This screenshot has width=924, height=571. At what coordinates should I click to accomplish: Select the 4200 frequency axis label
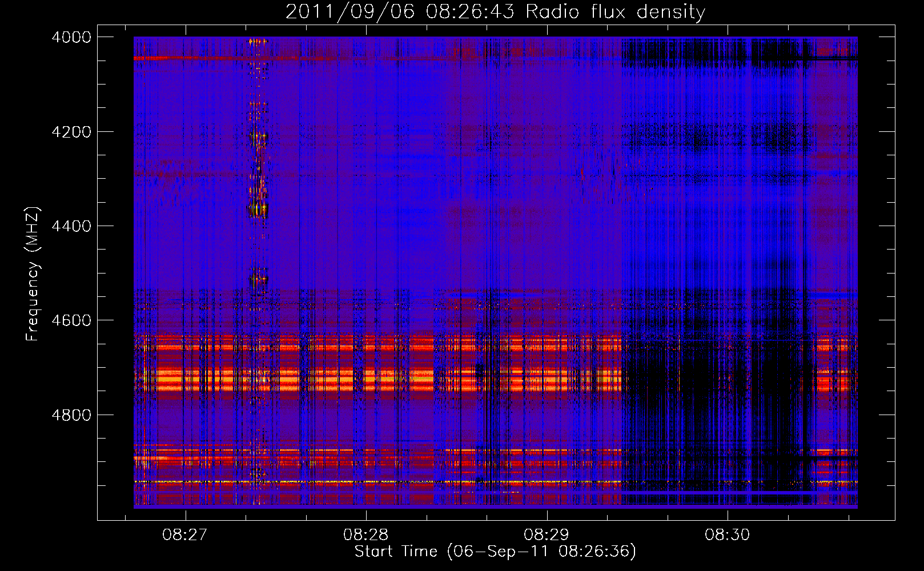[71, 132]
